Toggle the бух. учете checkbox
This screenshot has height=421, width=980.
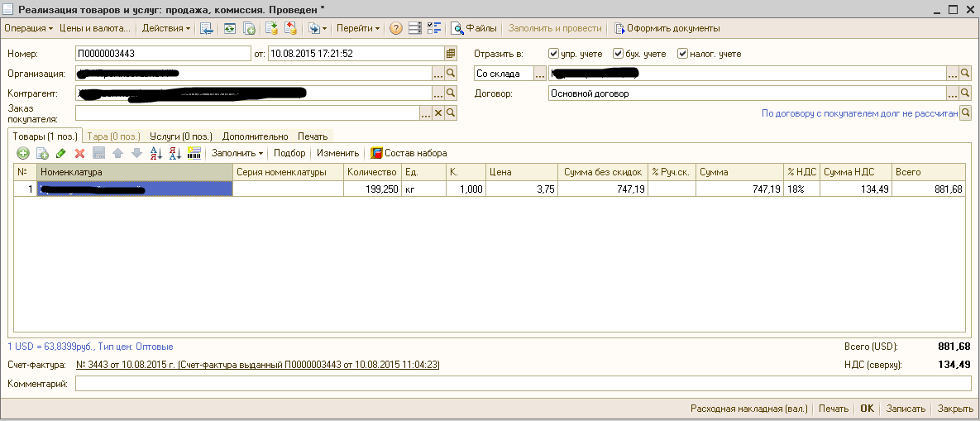618,54
